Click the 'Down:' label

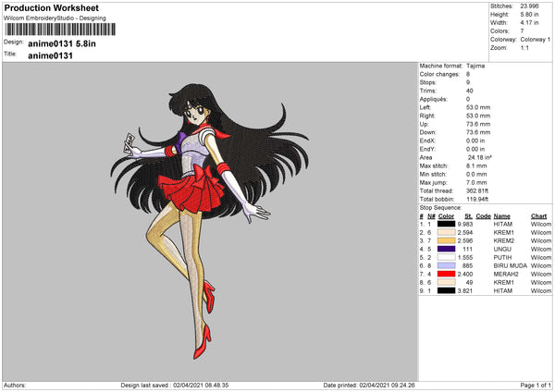point(428,132)
